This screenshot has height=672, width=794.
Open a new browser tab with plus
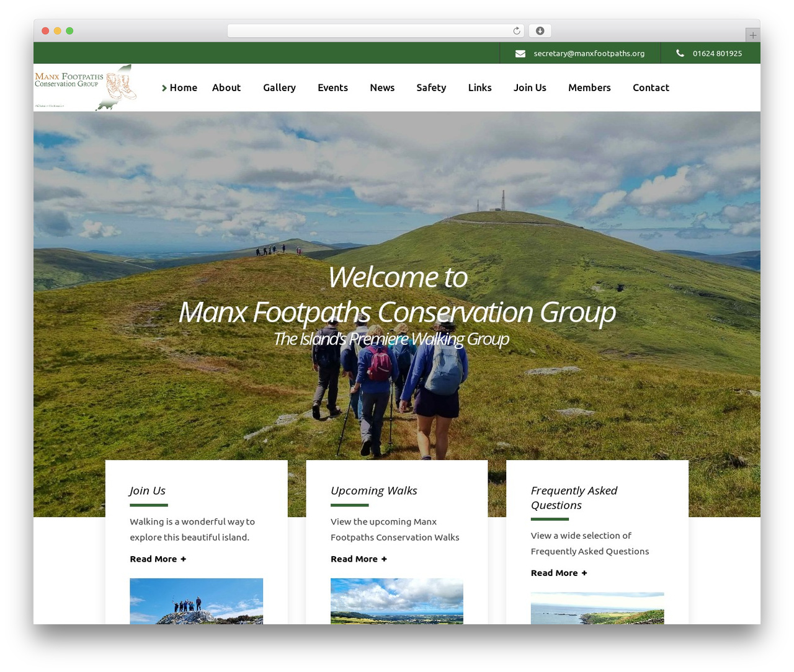pos(753,35)
